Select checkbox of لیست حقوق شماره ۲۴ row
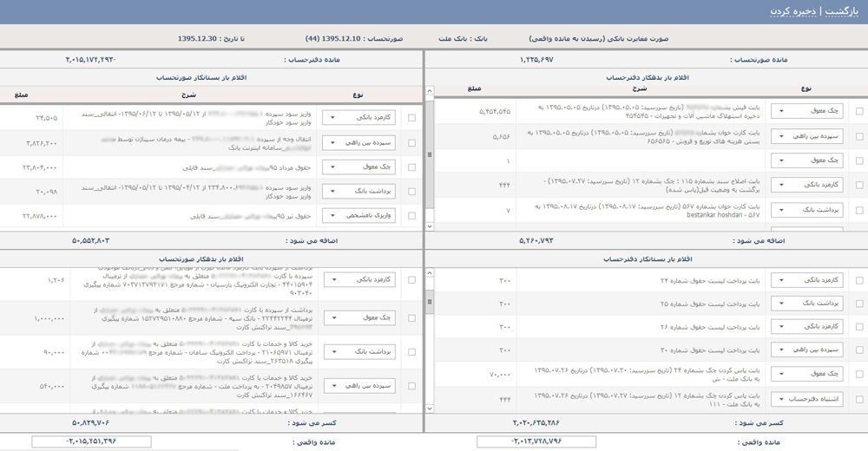Screen dimensions: 868x451 point(859,280)
